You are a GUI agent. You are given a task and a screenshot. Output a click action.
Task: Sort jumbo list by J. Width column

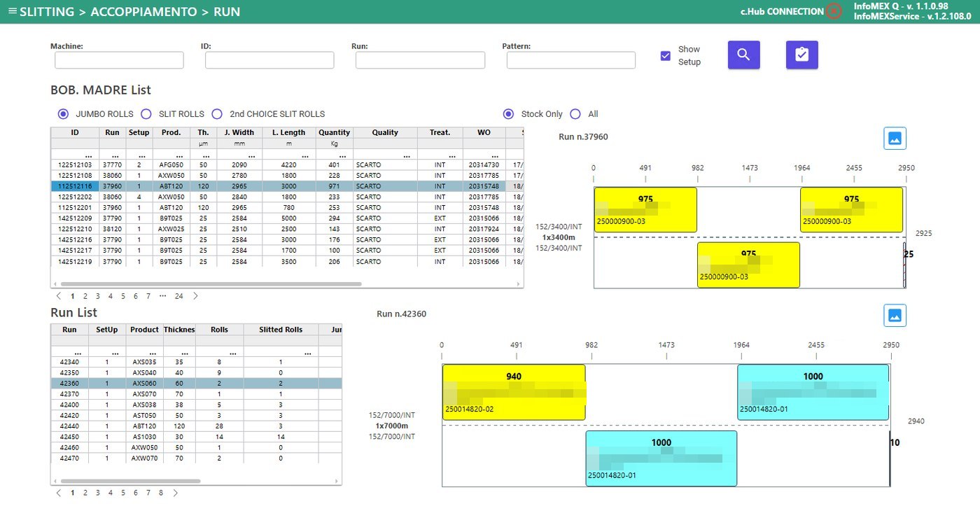click(x=239, y=132)
